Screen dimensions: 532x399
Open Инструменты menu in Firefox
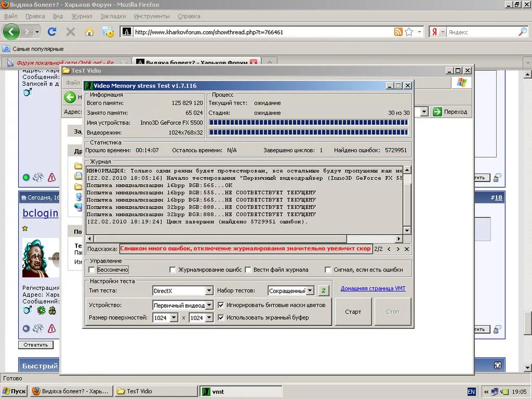pos(152,16)
